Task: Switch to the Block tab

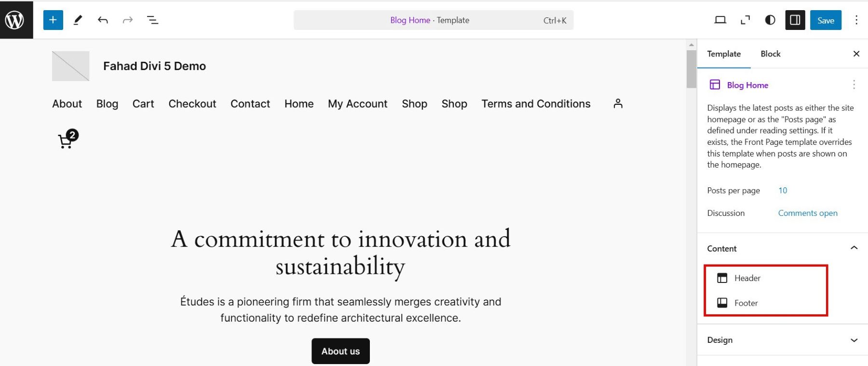Action: point(770,54)
